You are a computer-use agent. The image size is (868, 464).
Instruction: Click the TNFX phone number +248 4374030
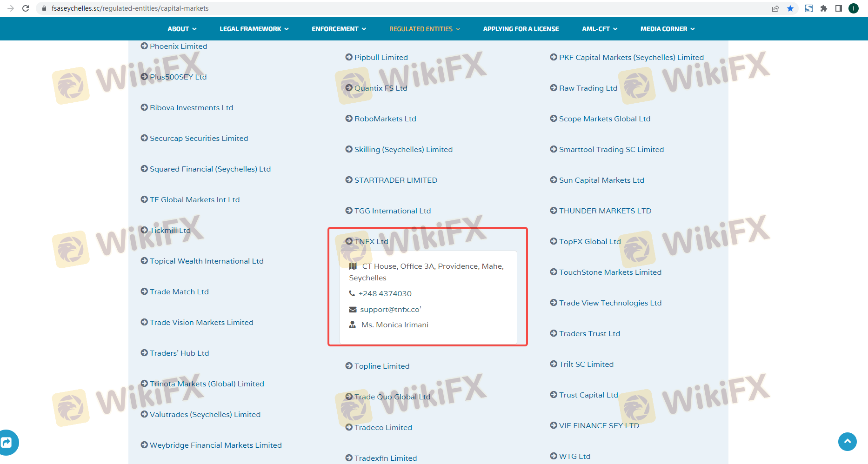385,293
